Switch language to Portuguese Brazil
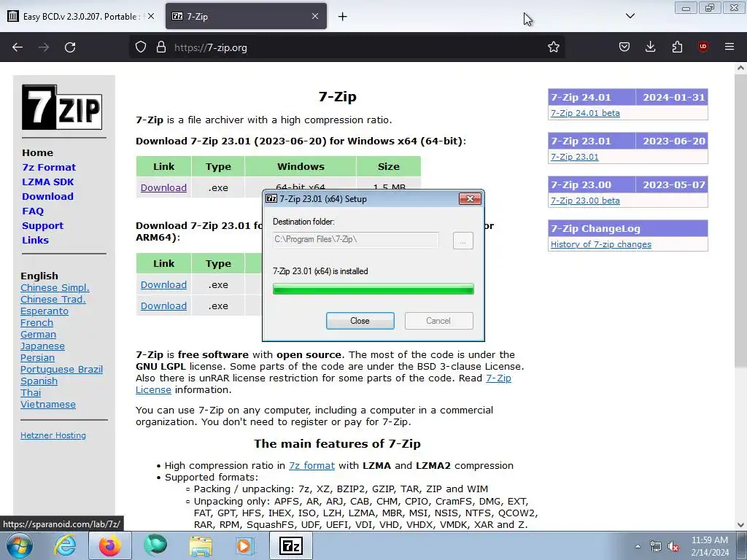747x560 pixels. [x=61, y=370]
